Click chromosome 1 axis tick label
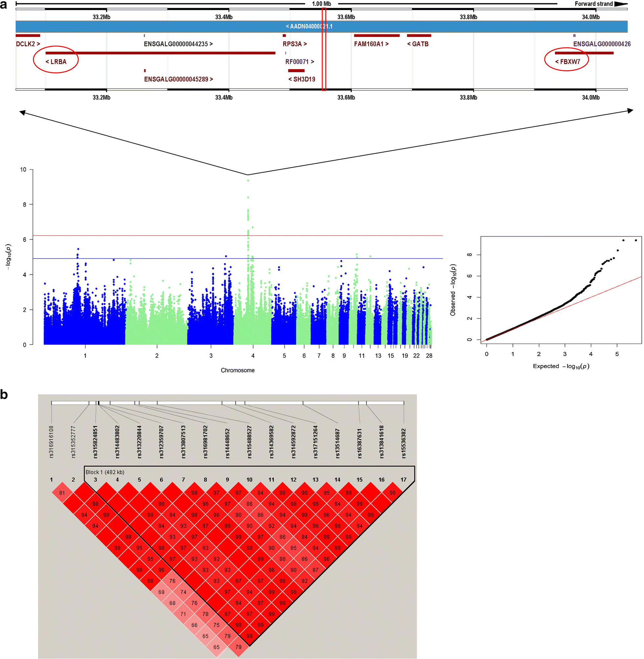The height and width of the screenshot is (659, 644). [85, 355]
